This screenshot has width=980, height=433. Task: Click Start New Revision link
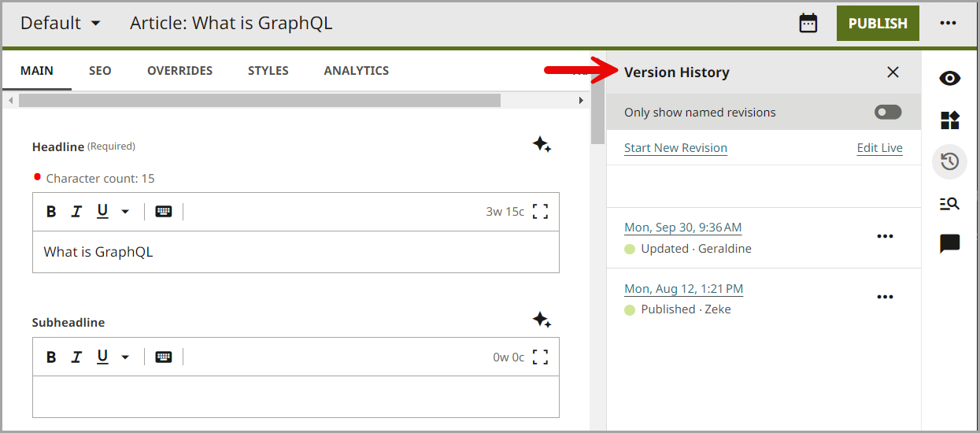(x=675, y=148)
